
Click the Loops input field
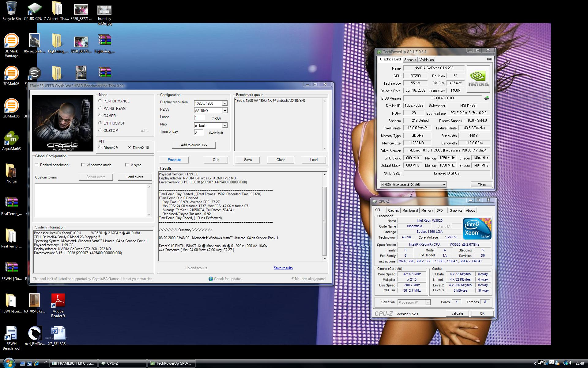(200, 118)
